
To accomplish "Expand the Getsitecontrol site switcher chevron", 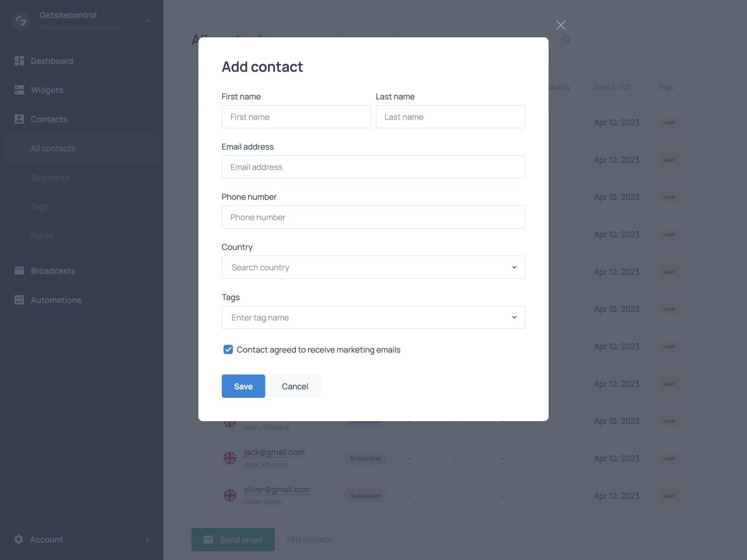I will pos(147,21).
